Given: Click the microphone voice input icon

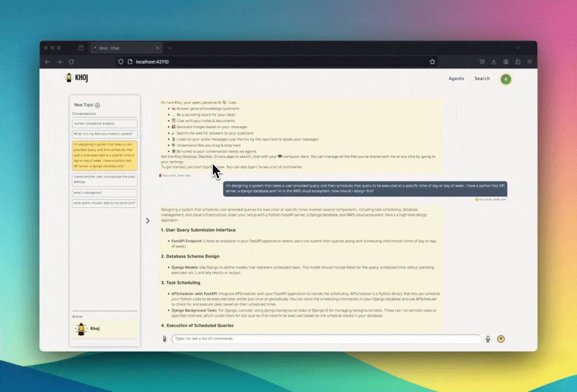Looking at the screenshot, I should (488, 339).
